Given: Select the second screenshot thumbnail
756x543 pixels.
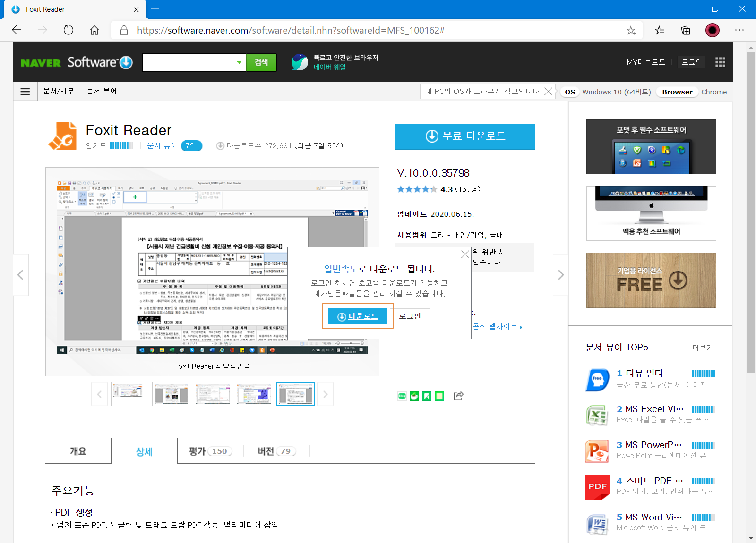Looking at the screenshot, I should 172,394.
